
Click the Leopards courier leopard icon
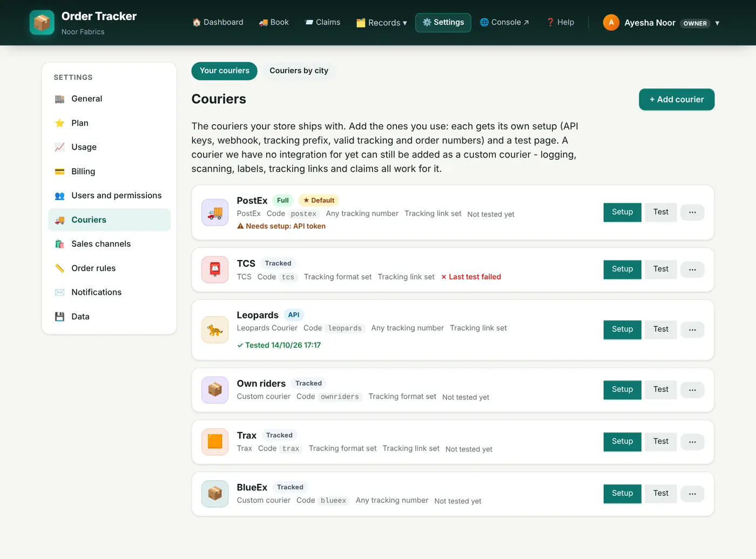[x=215, y=330]
